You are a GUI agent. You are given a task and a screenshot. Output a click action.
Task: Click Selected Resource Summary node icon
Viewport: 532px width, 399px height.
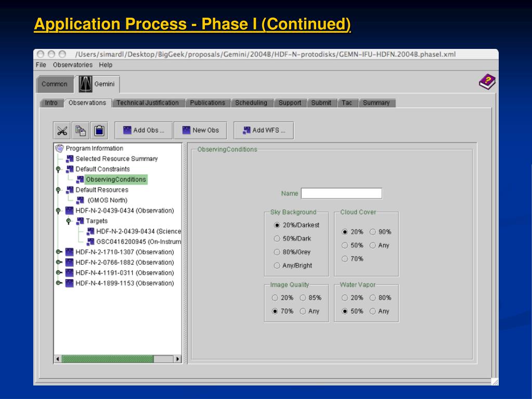click(x=70, y=159)
